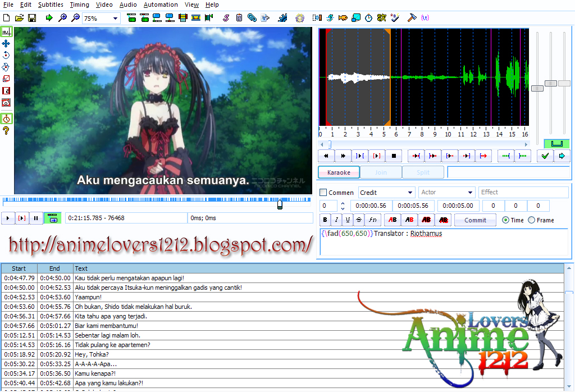Save subtitles using the floppy disk icon
The height and width of the screenshot is (392, 575).
(x=32, y=17)
